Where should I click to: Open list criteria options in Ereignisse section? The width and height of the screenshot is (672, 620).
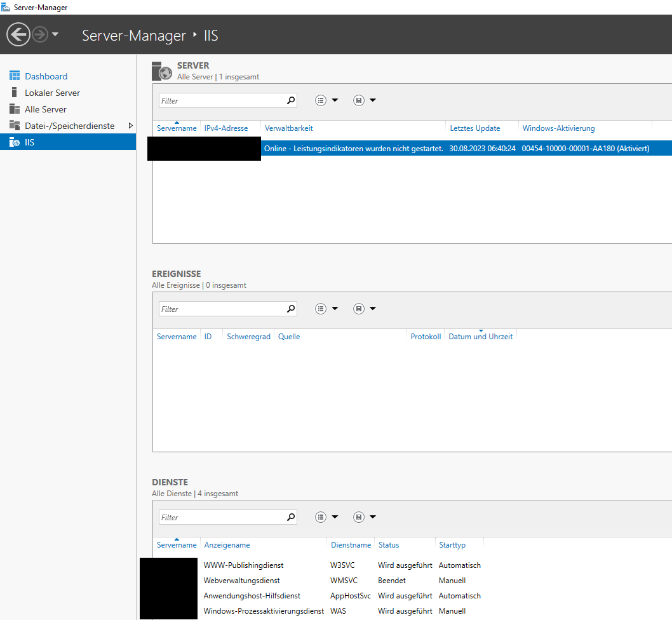coord(326,309)
